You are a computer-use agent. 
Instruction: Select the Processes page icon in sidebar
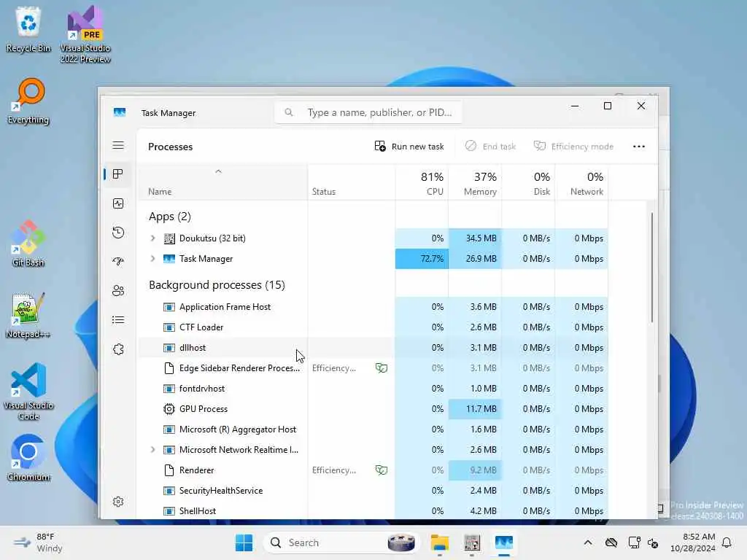118,174
